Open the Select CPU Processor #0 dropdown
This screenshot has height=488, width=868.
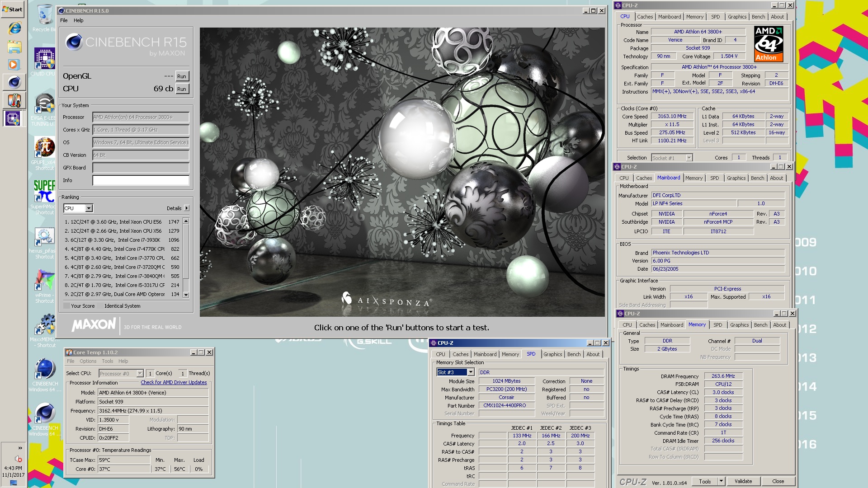pos(140,373)
